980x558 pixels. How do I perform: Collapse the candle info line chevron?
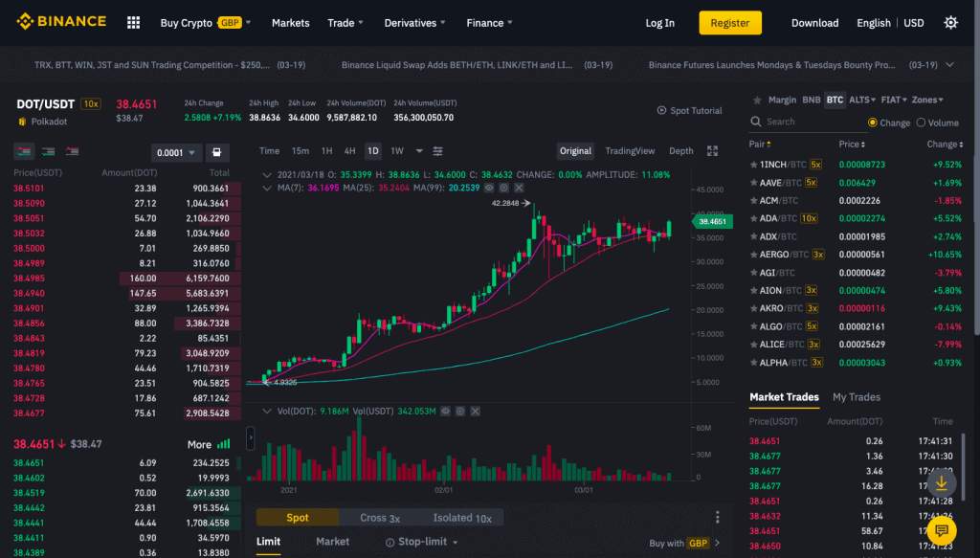pyautogui.click(x=267, y=175)
